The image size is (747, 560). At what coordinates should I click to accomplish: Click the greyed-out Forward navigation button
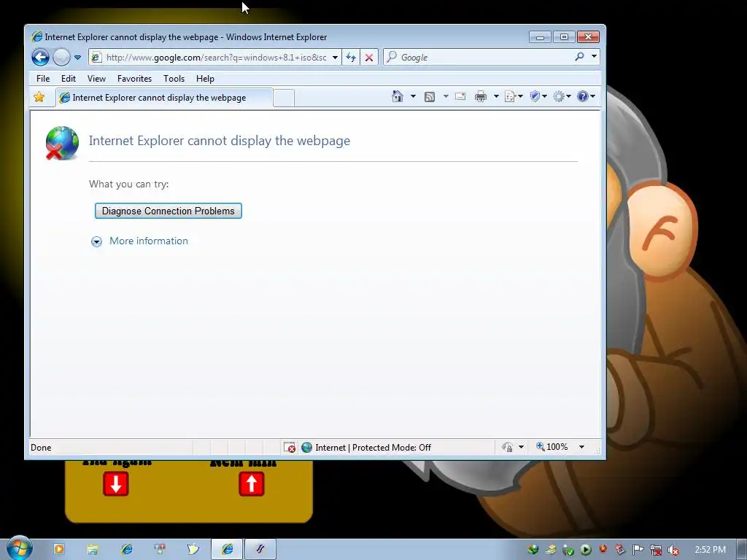[61, 58]
